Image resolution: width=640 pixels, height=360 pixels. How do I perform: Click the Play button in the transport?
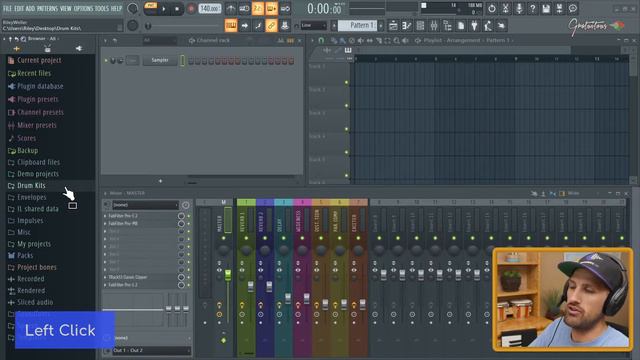tap(164, 9)
